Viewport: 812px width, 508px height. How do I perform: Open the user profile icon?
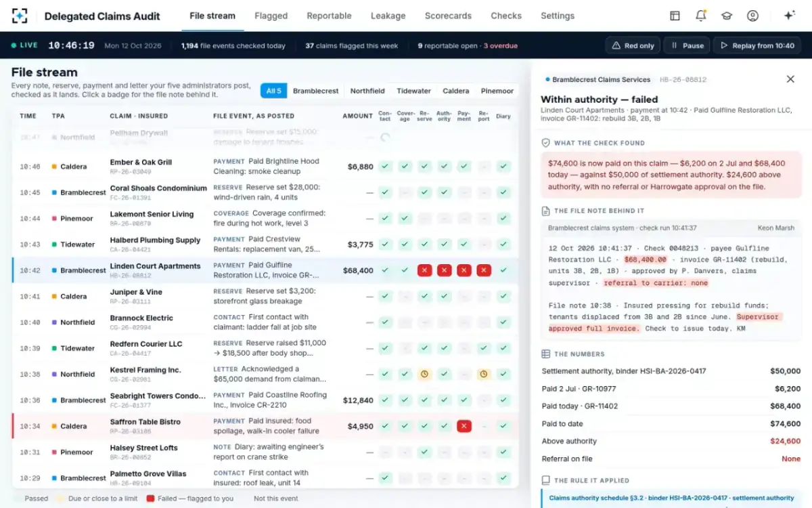(752, 16)
